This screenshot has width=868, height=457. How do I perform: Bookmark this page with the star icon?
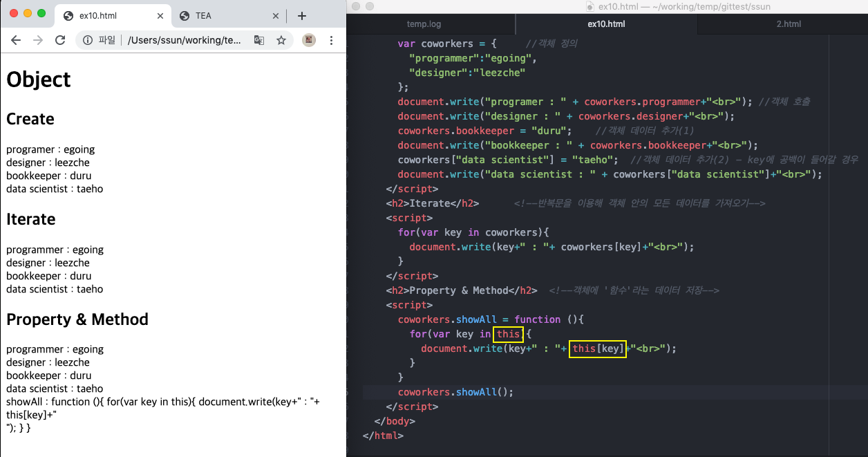pyautogui.click(x=281, y=41)
